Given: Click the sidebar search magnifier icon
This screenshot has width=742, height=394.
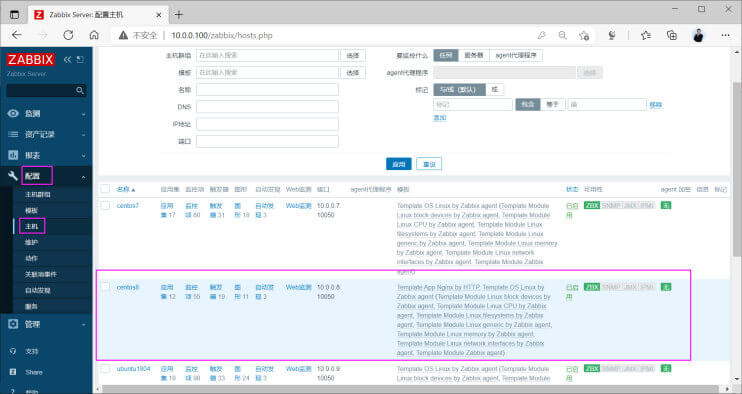Looking at the screenshot, I should click(80, 90).
